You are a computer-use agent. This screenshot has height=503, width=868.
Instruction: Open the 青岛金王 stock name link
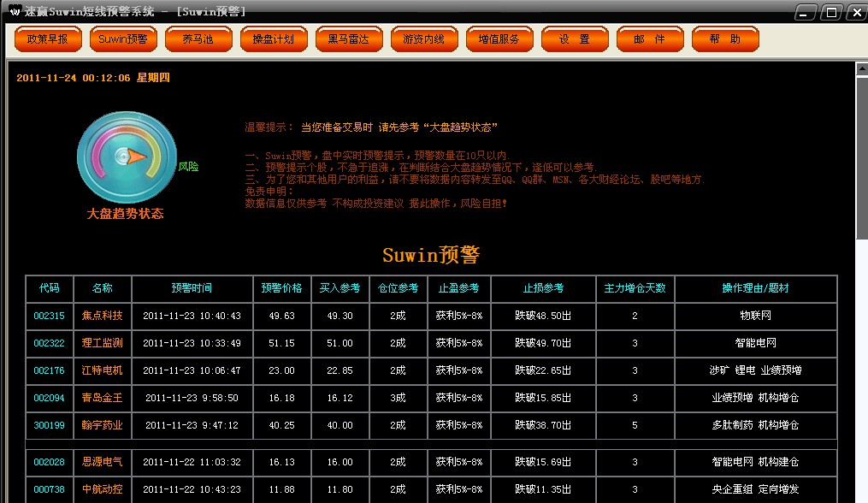pos(103,398)
